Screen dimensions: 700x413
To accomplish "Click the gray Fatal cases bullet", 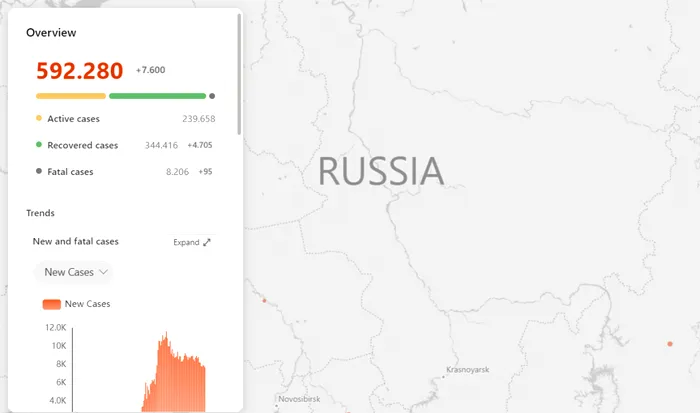I will [39, 171].
